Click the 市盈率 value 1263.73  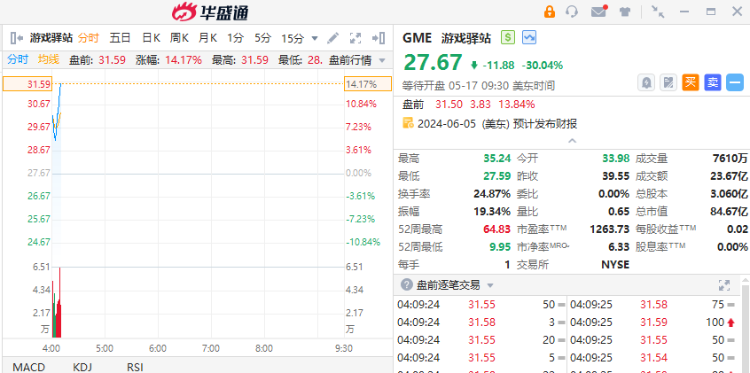(609, 229)
